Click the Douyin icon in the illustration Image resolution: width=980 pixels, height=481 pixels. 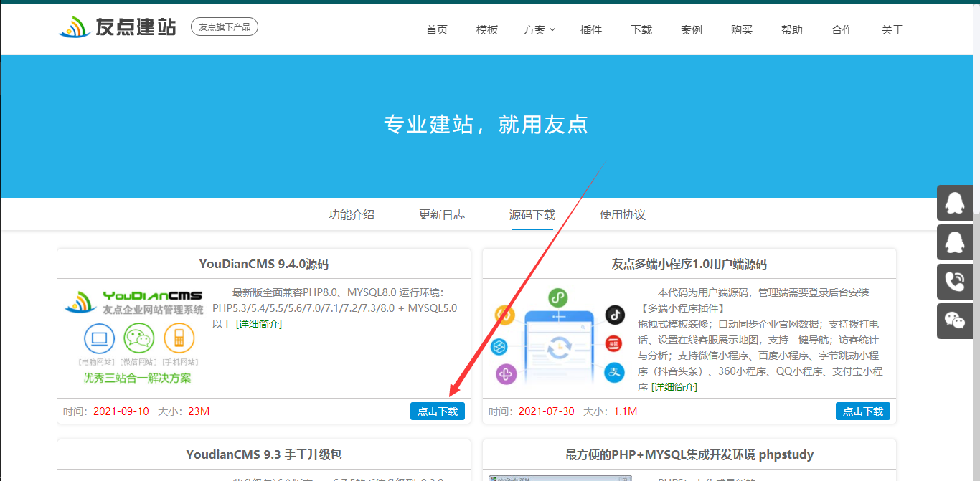point(614,314)
